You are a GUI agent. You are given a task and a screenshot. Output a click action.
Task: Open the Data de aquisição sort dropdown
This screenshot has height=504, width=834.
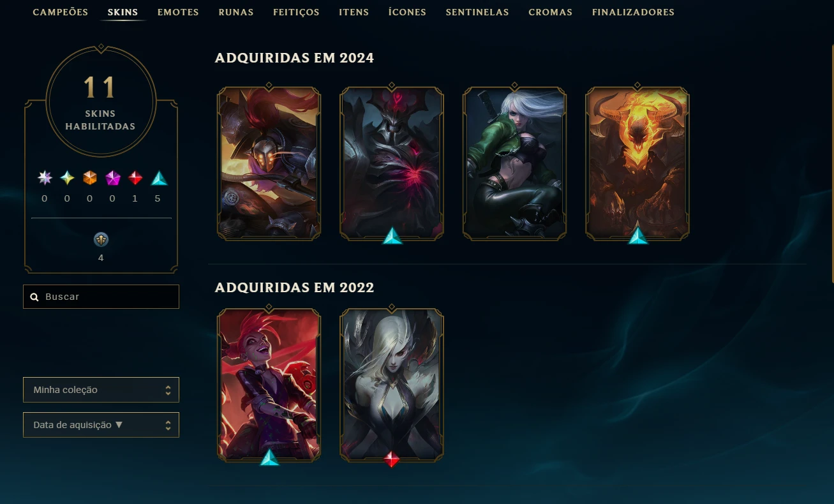(x=101, y=425)
